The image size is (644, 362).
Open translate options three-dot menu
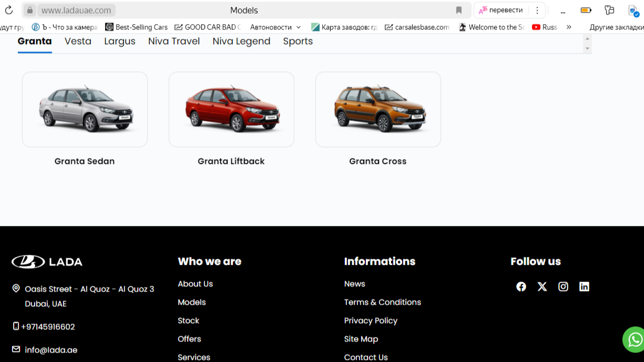tap(537, 10)
